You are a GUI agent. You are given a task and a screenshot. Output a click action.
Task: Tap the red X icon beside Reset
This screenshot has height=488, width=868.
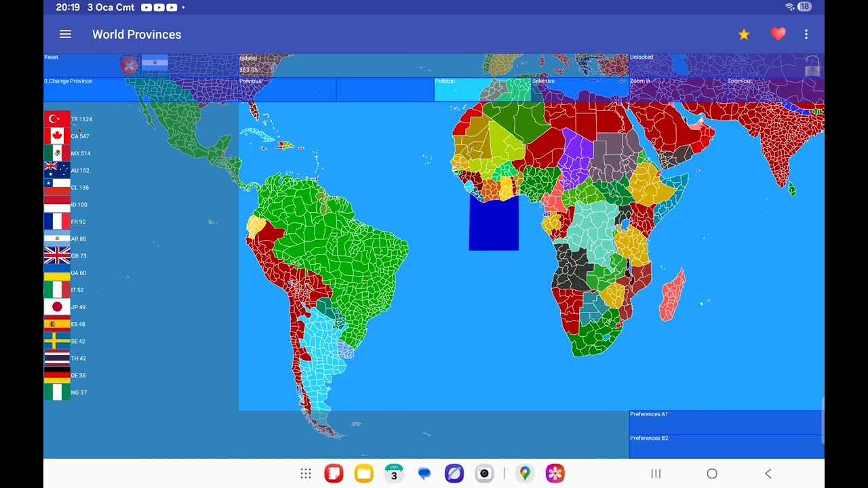[x=128, y=65]
